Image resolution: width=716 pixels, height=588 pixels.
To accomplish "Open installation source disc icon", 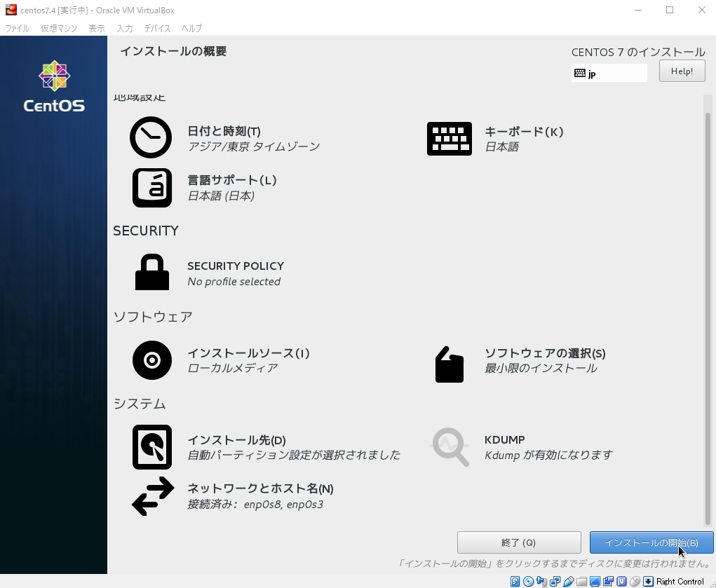I will (152, 360).
